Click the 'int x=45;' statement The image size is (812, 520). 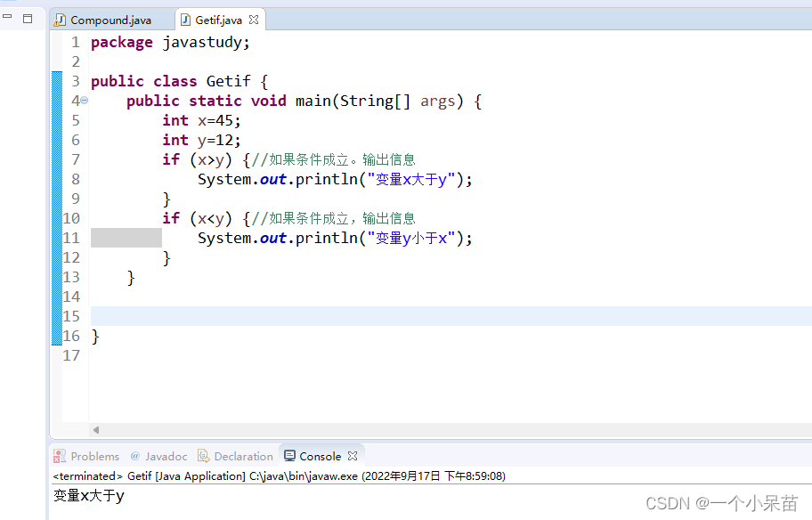[201, 121]
